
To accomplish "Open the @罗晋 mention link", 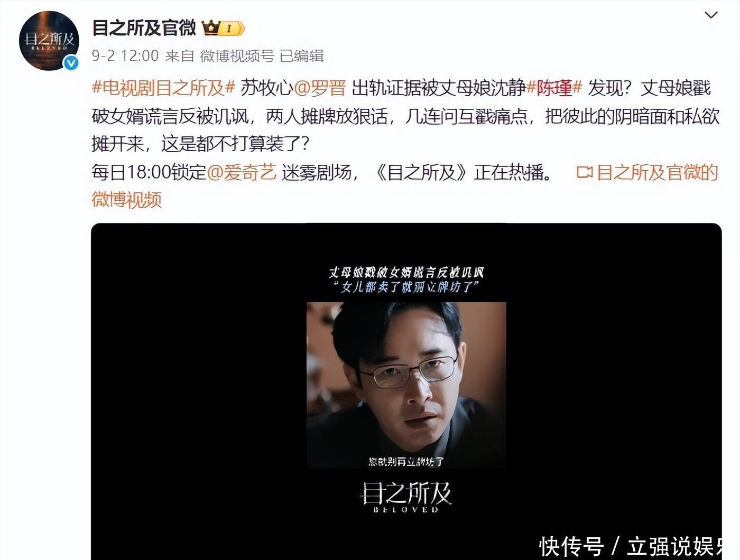I will coord(320,88).
